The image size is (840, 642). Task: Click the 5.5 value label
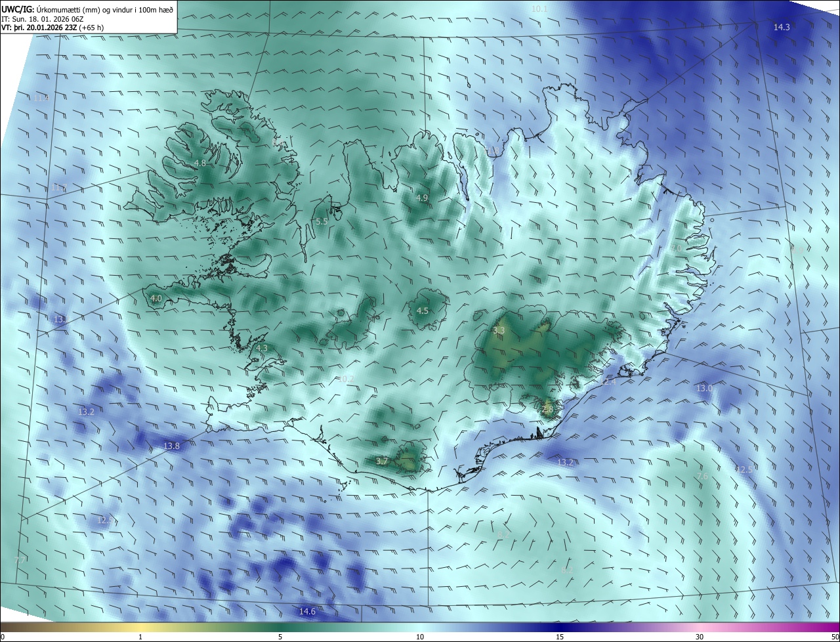point(322,222)
